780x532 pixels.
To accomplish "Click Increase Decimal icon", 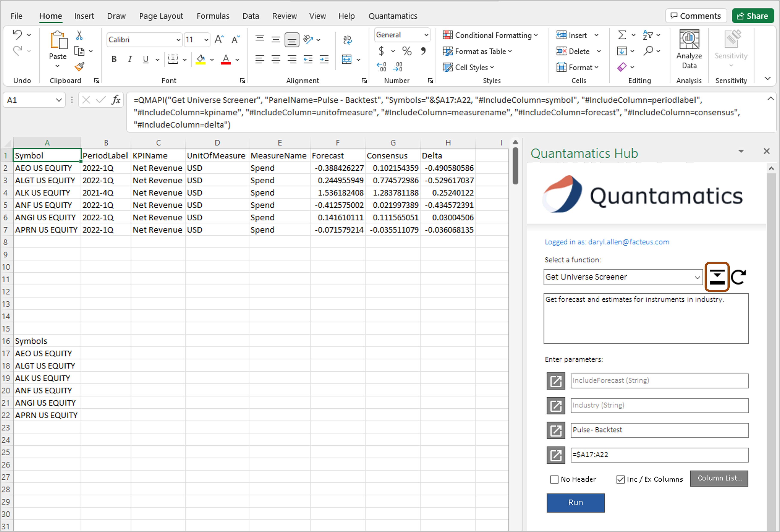I will point(382,67).
